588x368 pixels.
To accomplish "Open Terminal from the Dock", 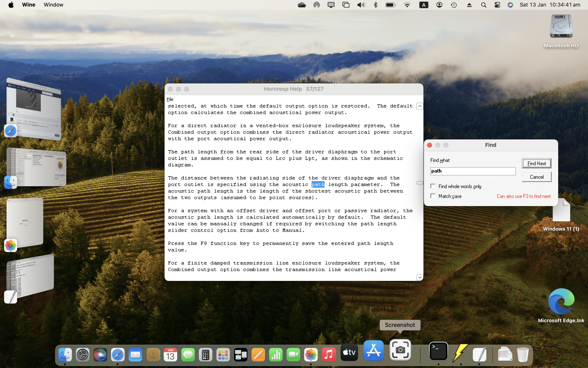I will tap(438, 351).
